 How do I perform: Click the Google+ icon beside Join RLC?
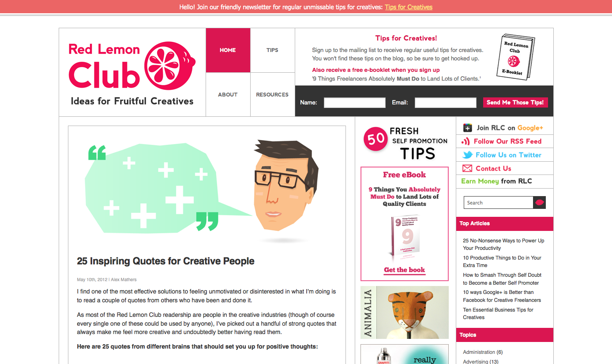[467, 128]
